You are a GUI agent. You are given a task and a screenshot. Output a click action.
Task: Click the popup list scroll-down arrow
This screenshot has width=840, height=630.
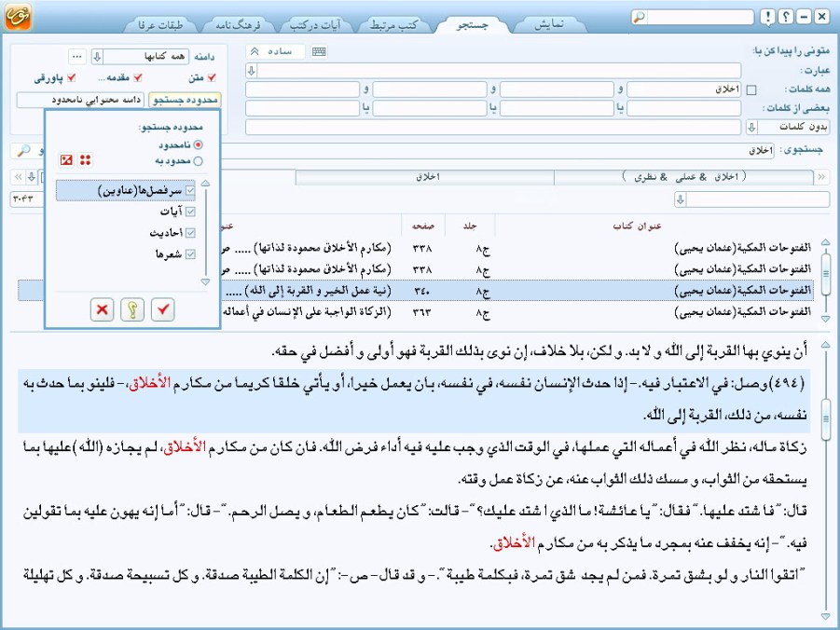click(x=206, y=281)
